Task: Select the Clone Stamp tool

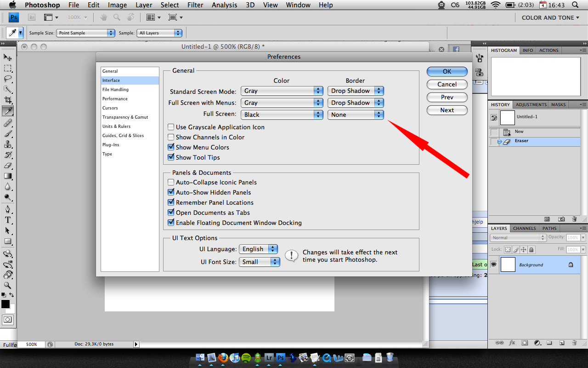Action: click(8, 144)
